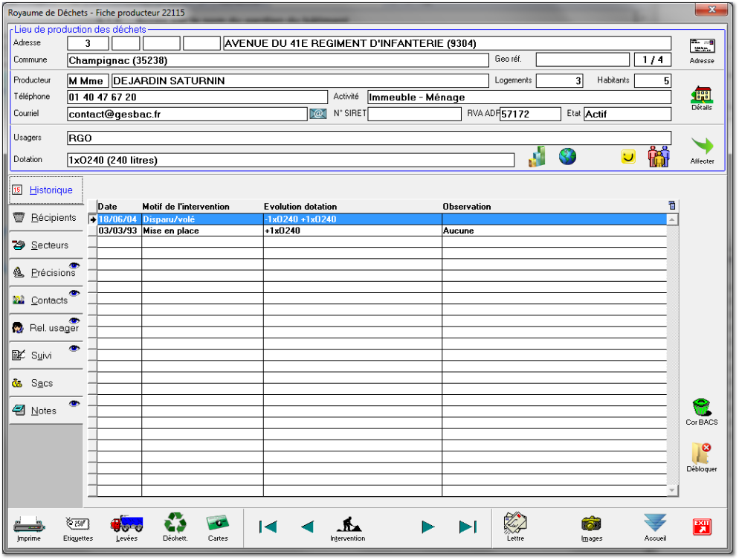Click the Débloquer folder icon
This screenshot has width=739, height=560.
click(x=701, y=454)
